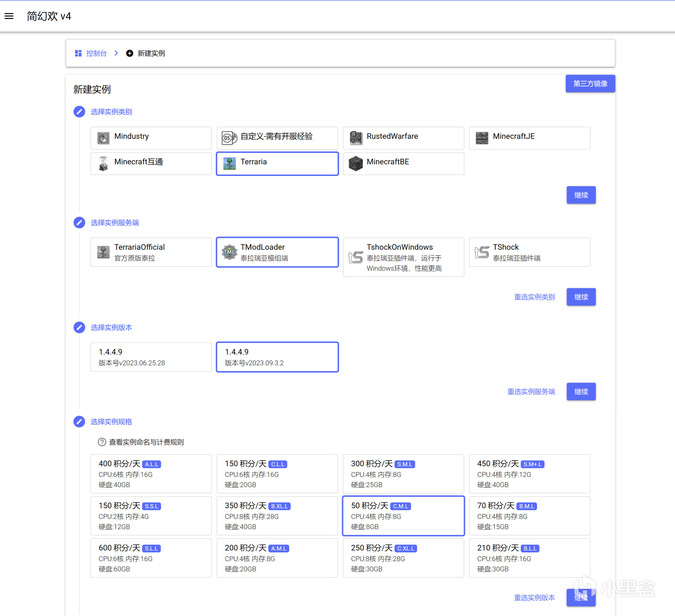675x616 pixels.
Task: Select the MinecraftJE logo icon
Action: coord(482,138)
